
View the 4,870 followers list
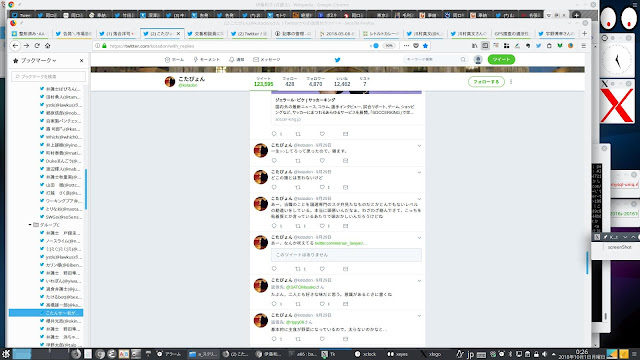pos(316,82)
